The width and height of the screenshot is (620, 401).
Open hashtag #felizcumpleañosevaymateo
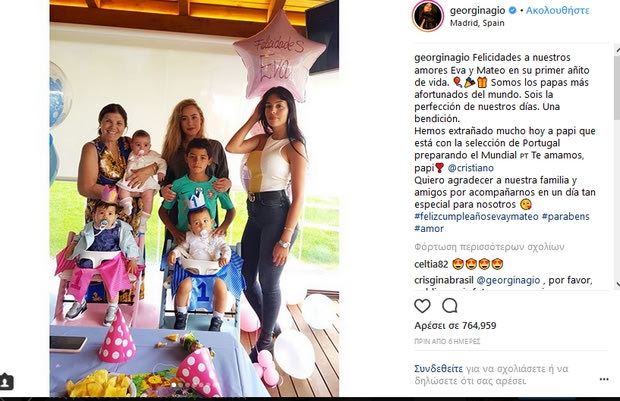point(476,217)
